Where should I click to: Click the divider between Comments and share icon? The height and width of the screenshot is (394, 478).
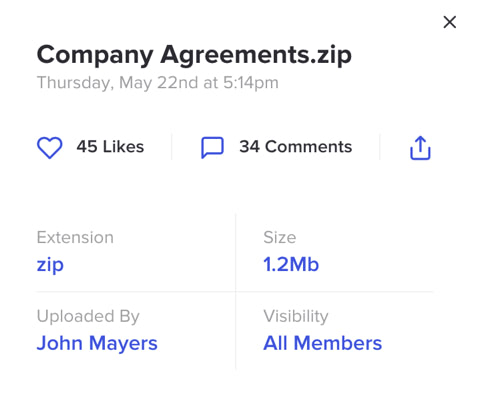(380, 147)
